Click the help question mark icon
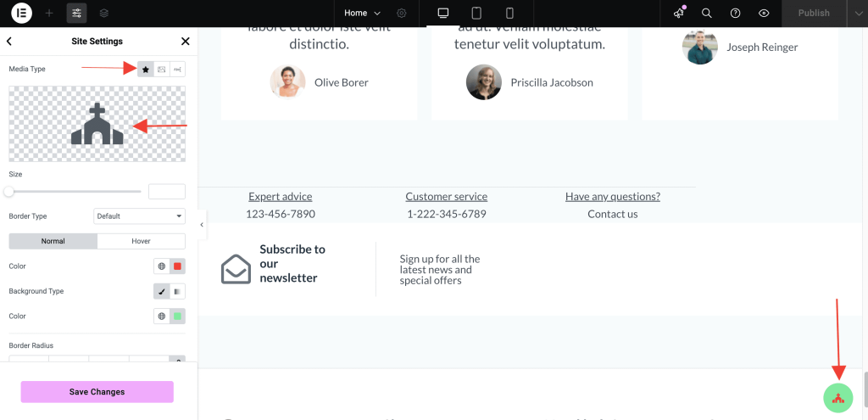This screenshot has height=420, width=868. 736,14
